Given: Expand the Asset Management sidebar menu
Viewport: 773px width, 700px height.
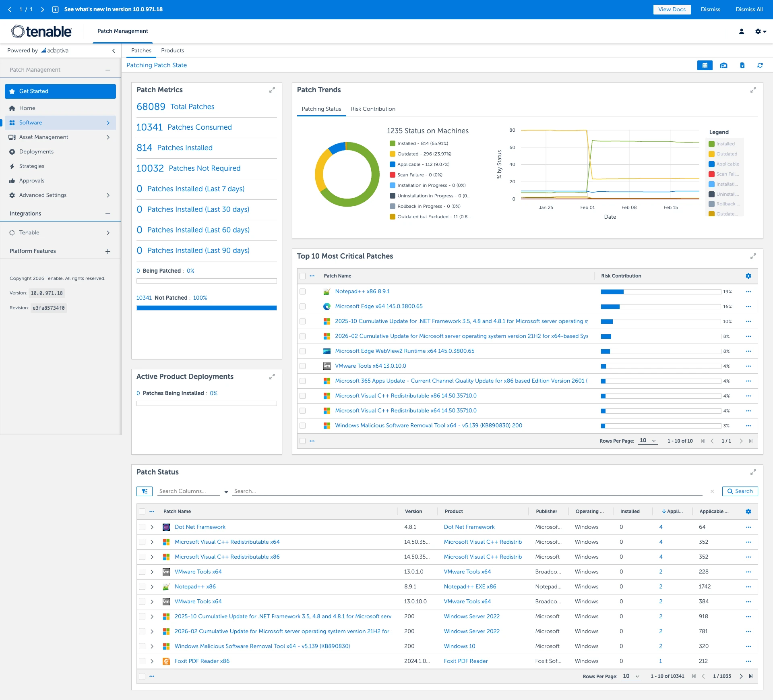Looking at the screenshot, I should 108,137.
